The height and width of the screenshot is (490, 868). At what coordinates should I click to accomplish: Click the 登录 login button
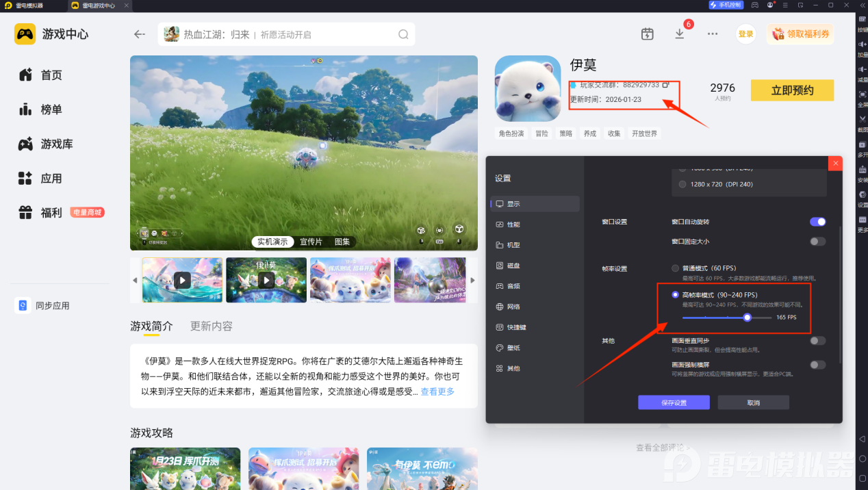(x=745, y=34)
